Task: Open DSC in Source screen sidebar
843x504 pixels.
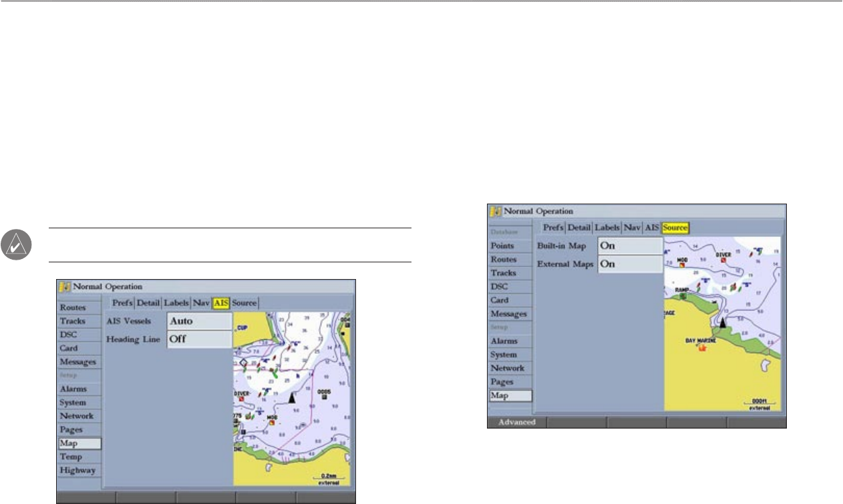Action: tap(511, 286)
